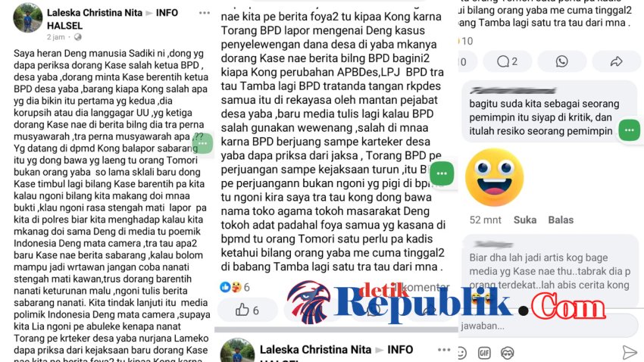Send the reply with paper plane icon
This screenshot has width=644, height=362.
629,352
